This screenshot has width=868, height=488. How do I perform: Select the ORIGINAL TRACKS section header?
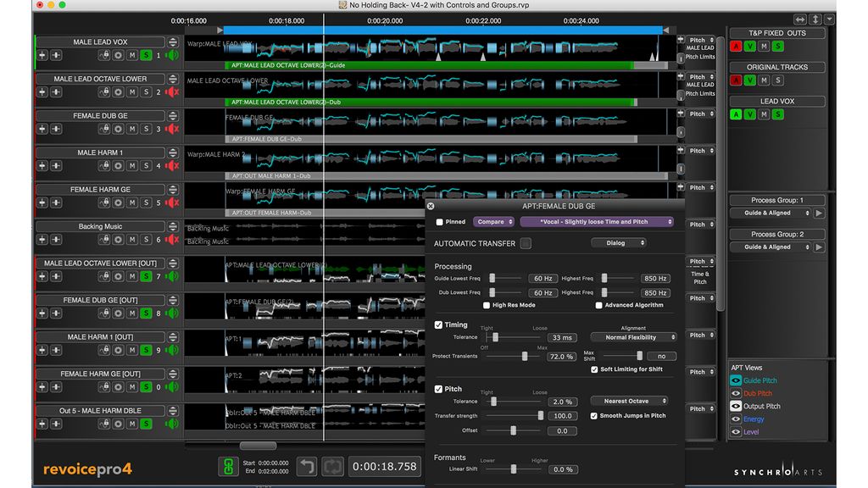[x=776, y=66]
